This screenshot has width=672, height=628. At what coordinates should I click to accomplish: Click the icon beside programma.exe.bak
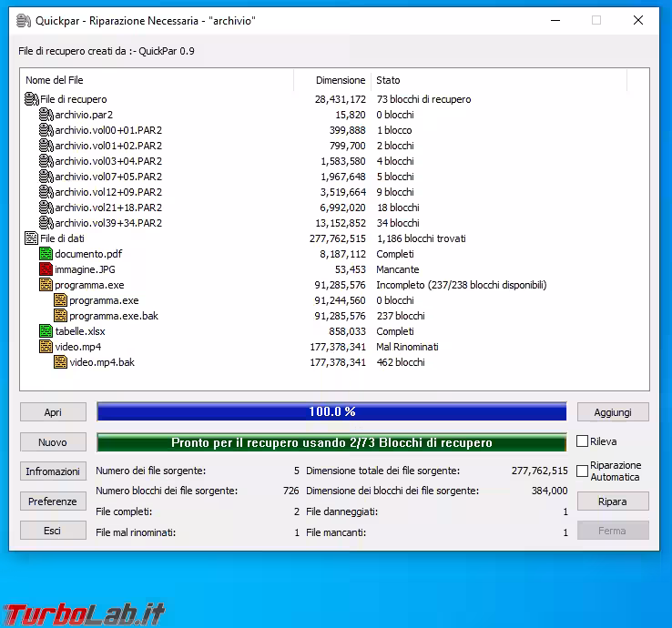tap(61, 316)
